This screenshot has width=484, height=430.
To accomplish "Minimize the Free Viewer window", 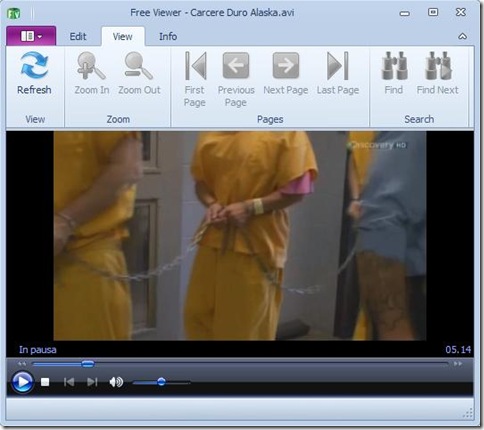I will tap(405, 14).
